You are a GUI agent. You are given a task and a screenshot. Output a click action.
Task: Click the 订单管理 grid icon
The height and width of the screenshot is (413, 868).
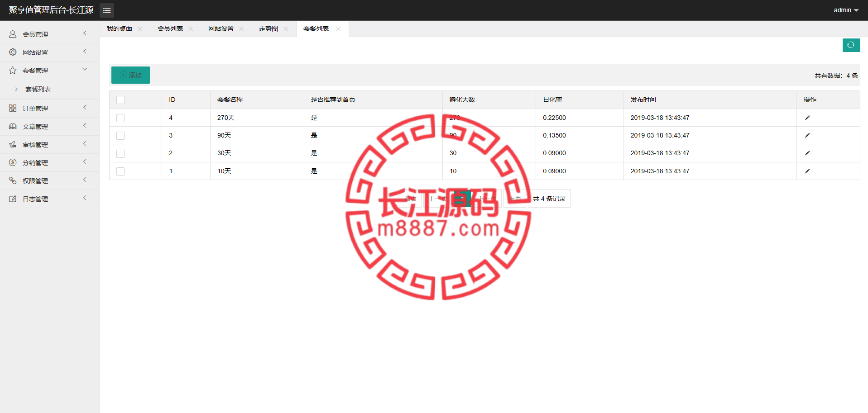(x=13, y=108)
